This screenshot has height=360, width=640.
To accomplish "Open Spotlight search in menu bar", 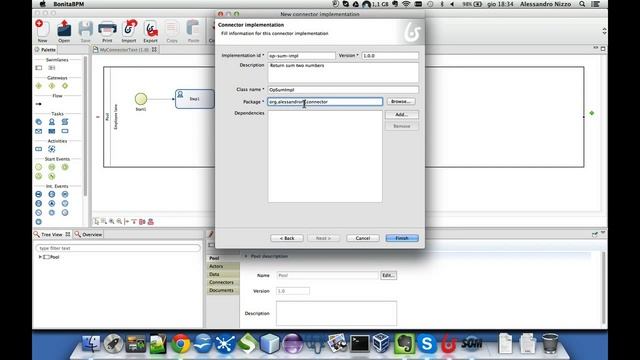I will coord(582,4).
